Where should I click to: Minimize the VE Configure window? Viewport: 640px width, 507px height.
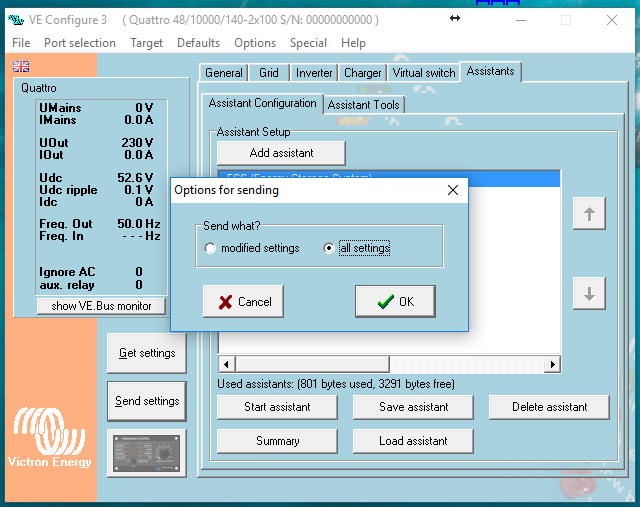point(521,20)
